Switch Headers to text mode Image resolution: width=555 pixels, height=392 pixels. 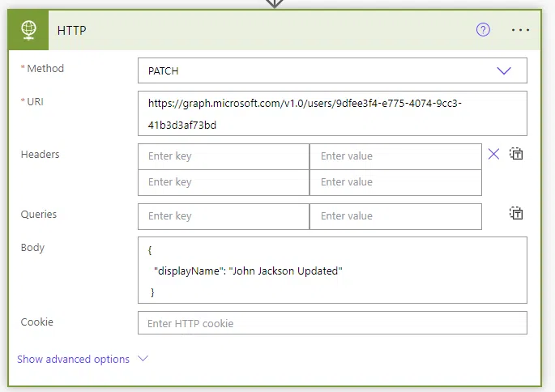coord(516,154)
